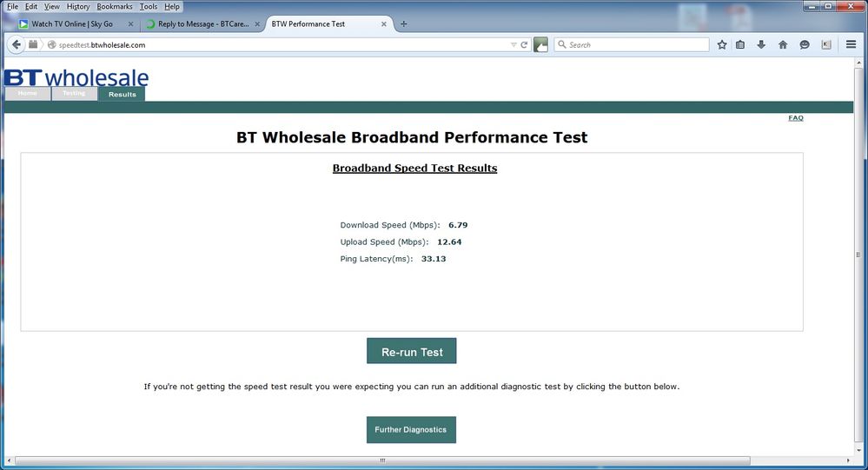This screenshot has height=470, width=868.
Task: Open the URL history dropdown arrow
Action: pos(514,45)
